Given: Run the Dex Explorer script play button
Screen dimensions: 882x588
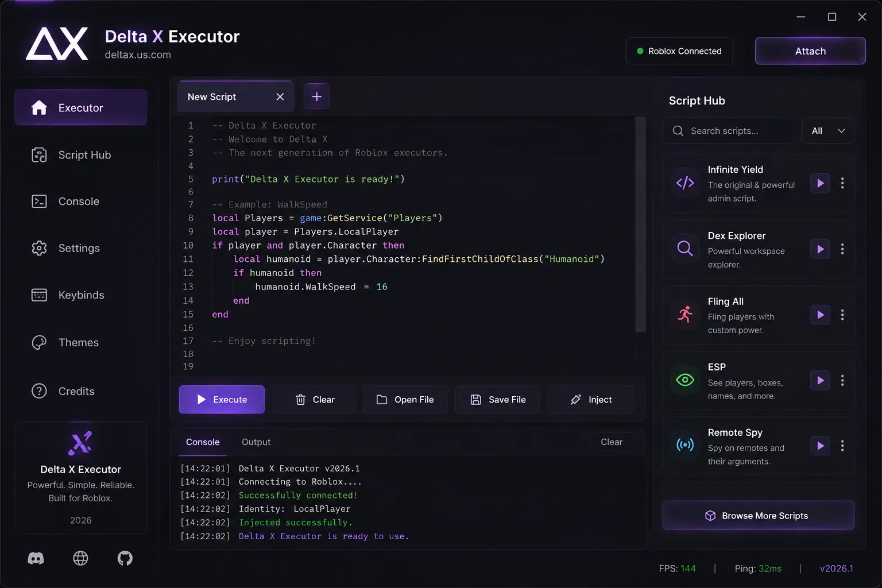Looking at the screenshot, I should [x=820, y=249].
